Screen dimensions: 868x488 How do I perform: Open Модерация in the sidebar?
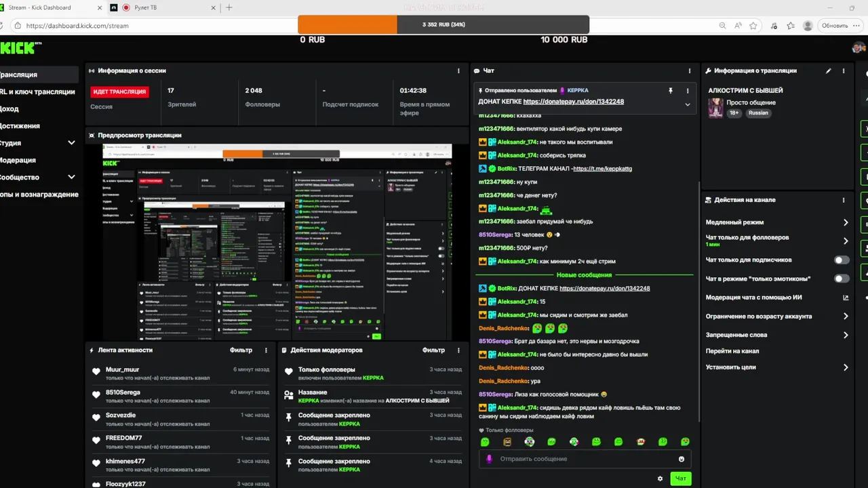tap(18, 160)
